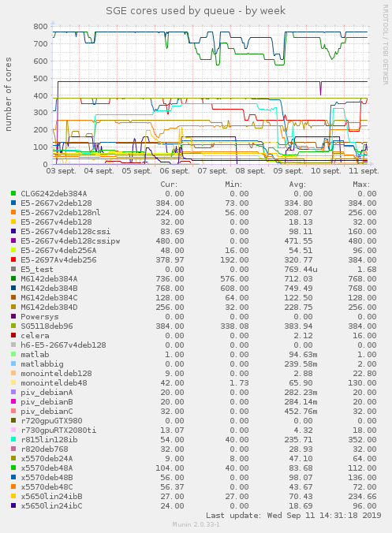Click the graph title SGE cores used

[196, 11]
